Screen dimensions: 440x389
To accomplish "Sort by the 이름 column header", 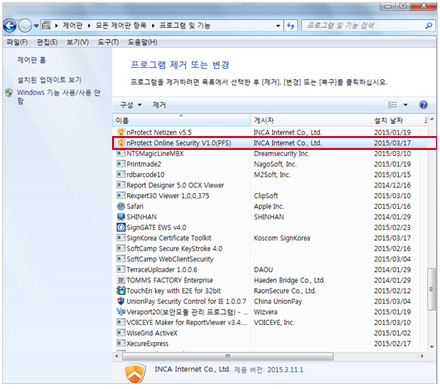I will [182, 120].
